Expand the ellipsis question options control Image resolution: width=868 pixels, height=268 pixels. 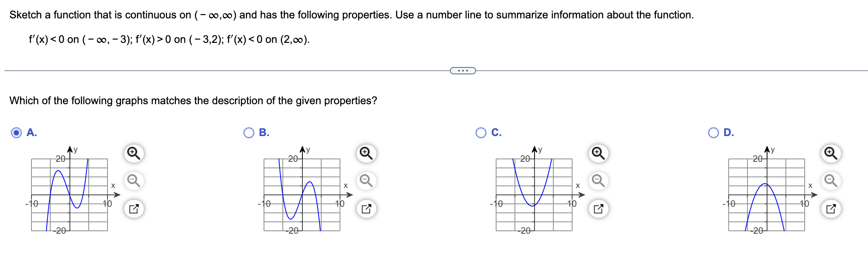[x=463, y=70]
